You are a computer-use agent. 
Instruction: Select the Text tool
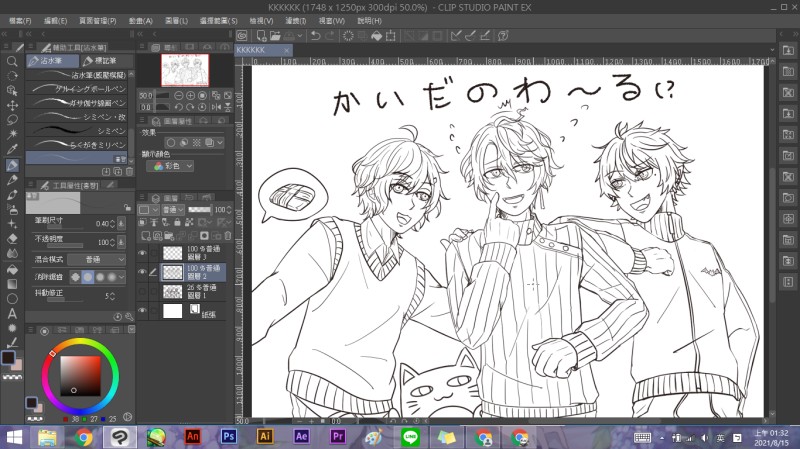(x=12, y=313)
